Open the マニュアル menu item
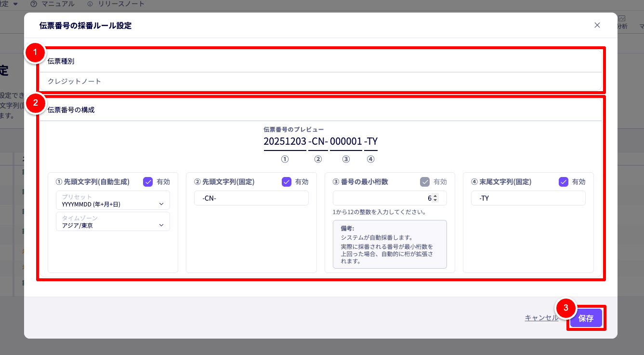 [57, 4]
